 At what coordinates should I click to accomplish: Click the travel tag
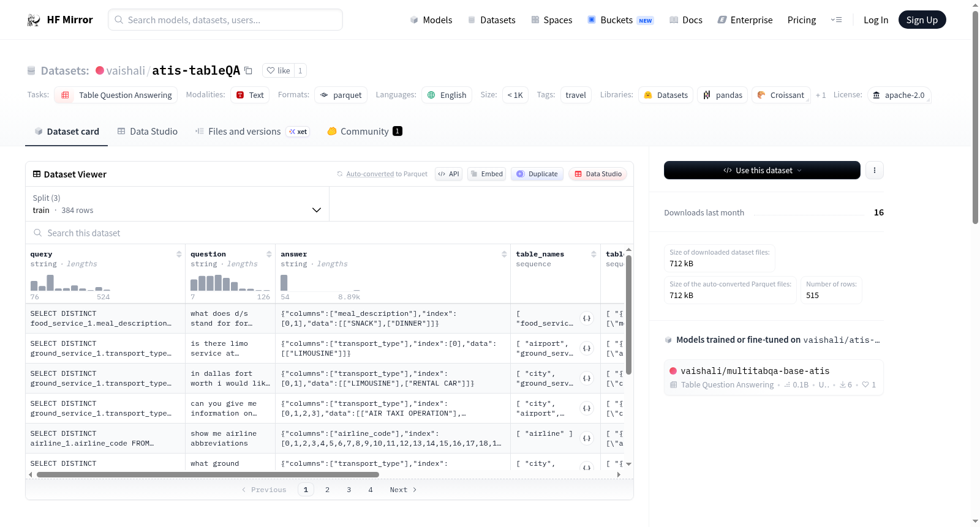point(576,95)
